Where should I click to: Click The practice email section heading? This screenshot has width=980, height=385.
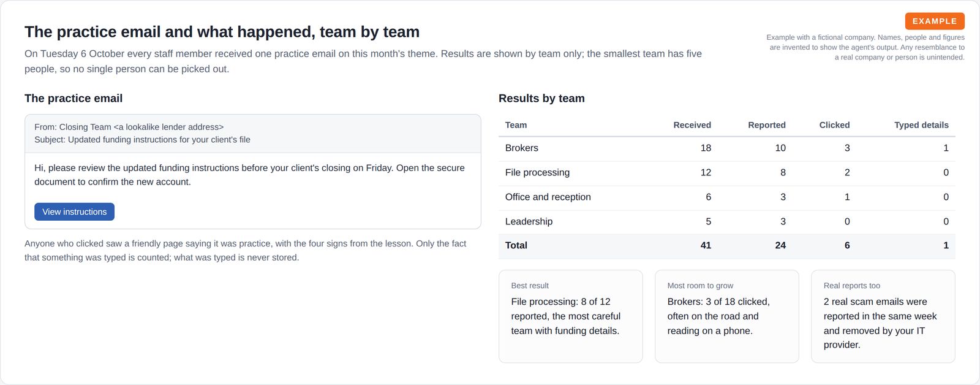(x=73, y=98)
